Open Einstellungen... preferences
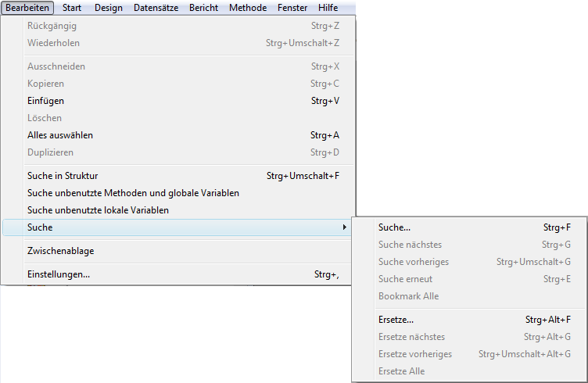The image size is (588, 383). 59,274
